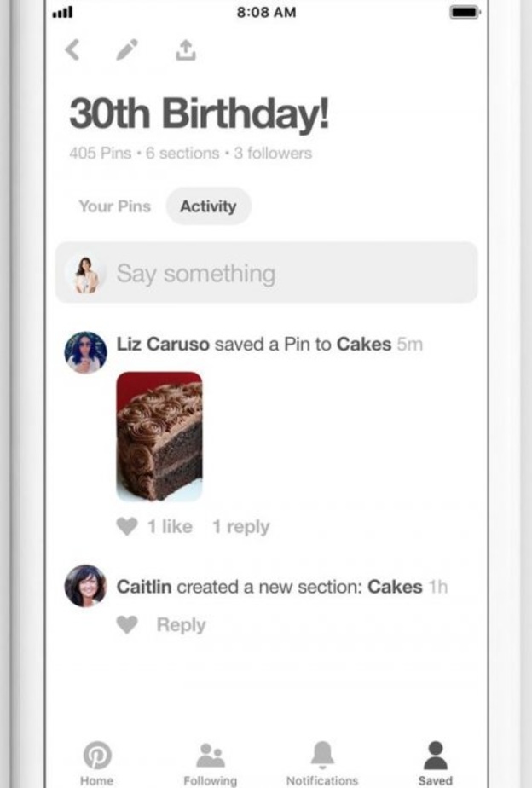Reply to Caitlin's activity post
The width and height of the screenshot is (532, 788).
coord(181,625)
